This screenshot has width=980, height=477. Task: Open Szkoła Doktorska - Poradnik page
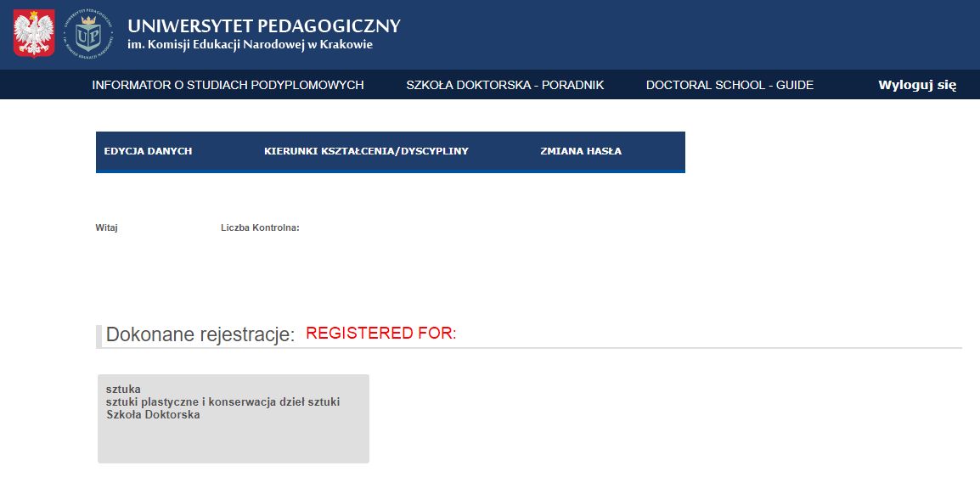pyautogui.click(x=504, y=85)
